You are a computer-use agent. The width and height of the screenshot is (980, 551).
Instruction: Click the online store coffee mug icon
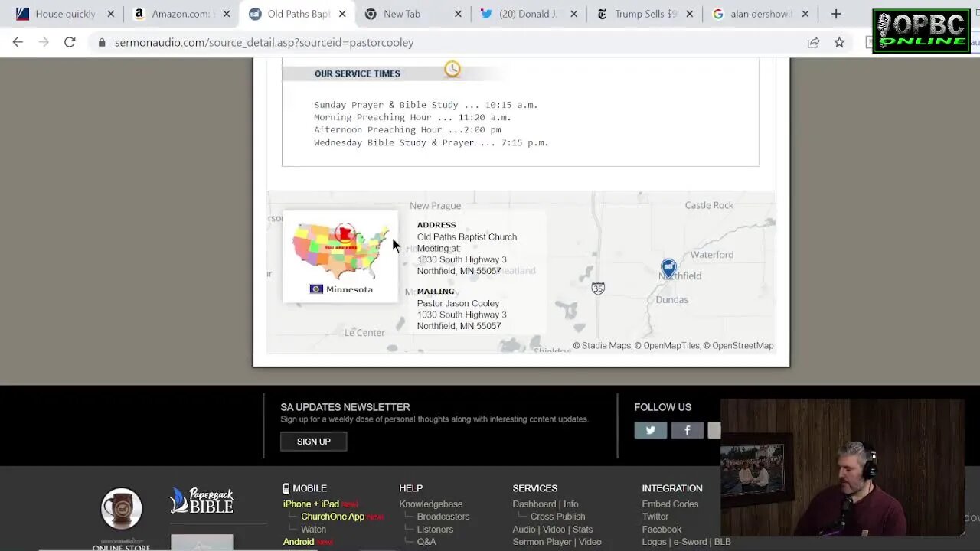point(121,509)
